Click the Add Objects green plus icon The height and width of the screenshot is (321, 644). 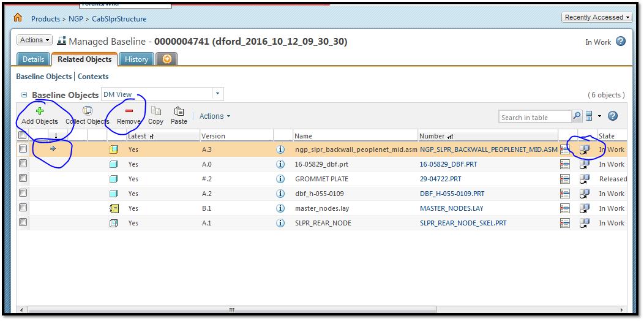(x=40, y=111)
